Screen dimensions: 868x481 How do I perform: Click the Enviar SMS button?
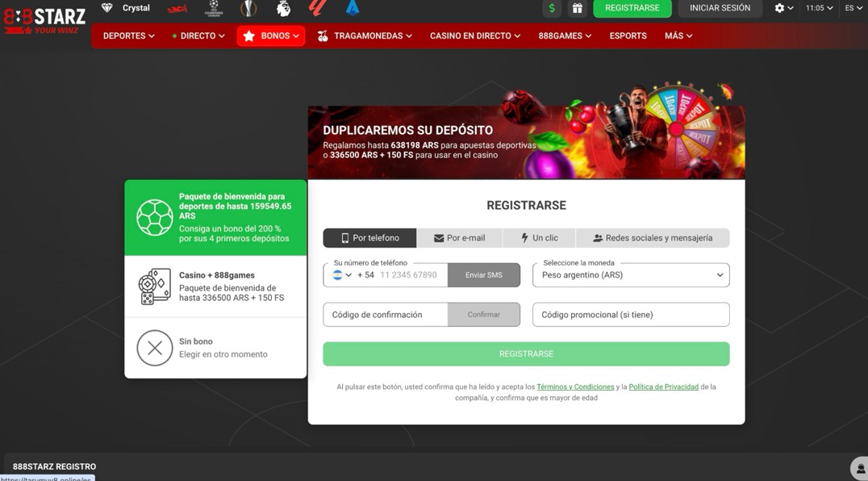484,275
